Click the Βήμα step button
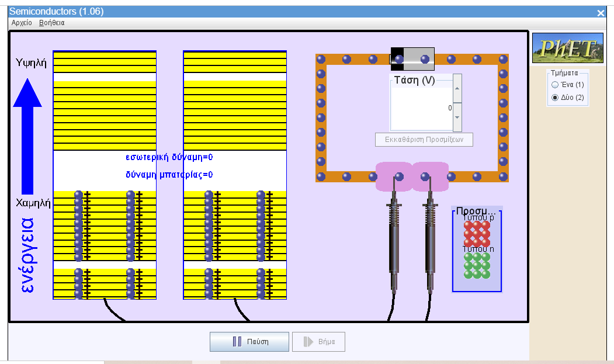The width and height of the screenshot is (614, 364). pyautogui.click(x=318, y=342)
